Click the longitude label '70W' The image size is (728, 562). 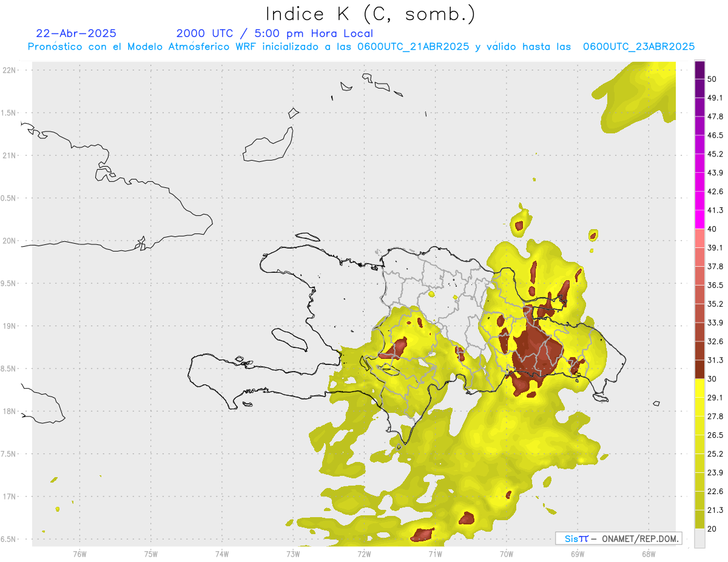coord(506,555)
